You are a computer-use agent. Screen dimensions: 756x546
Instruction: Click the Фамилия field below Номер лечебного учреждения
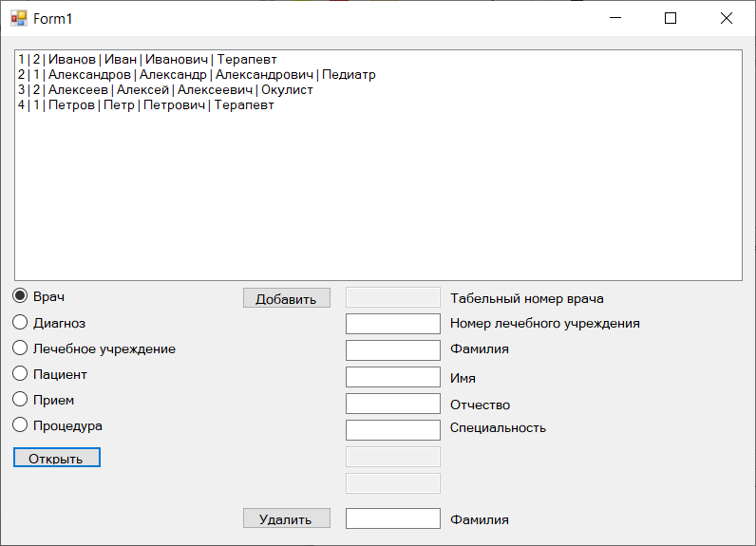[393, 350]
